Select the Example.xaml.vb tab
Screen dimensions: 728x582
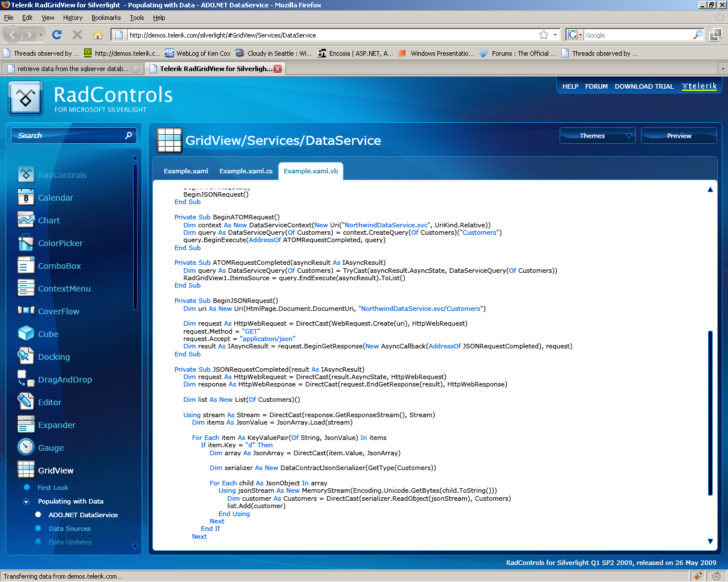point(311,171)
